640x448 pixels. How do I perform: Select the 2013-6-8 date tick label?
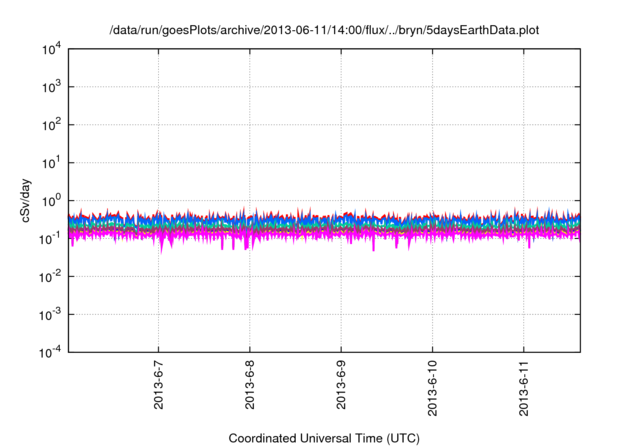[x=250, y=385]
